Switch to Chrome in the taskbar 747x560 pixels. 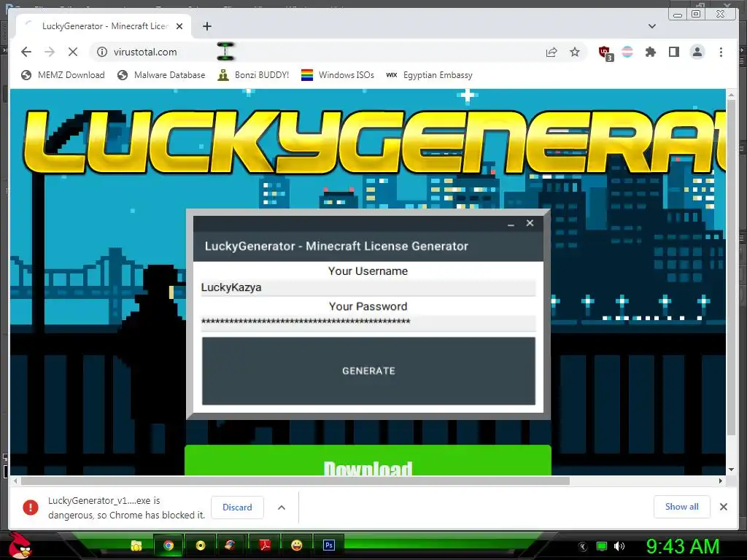[x=169, y=545]
